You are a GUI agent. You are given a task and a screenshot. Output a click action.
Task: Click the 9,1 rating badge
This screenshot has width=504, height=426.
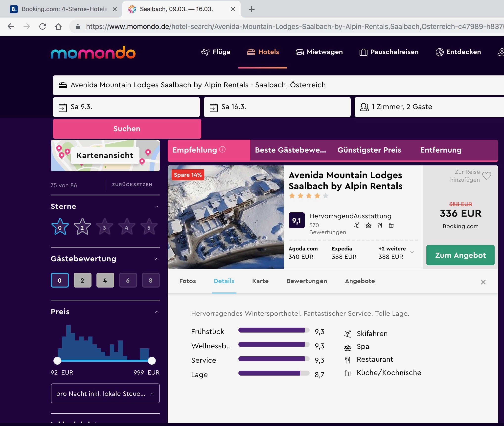coord(297,220)
